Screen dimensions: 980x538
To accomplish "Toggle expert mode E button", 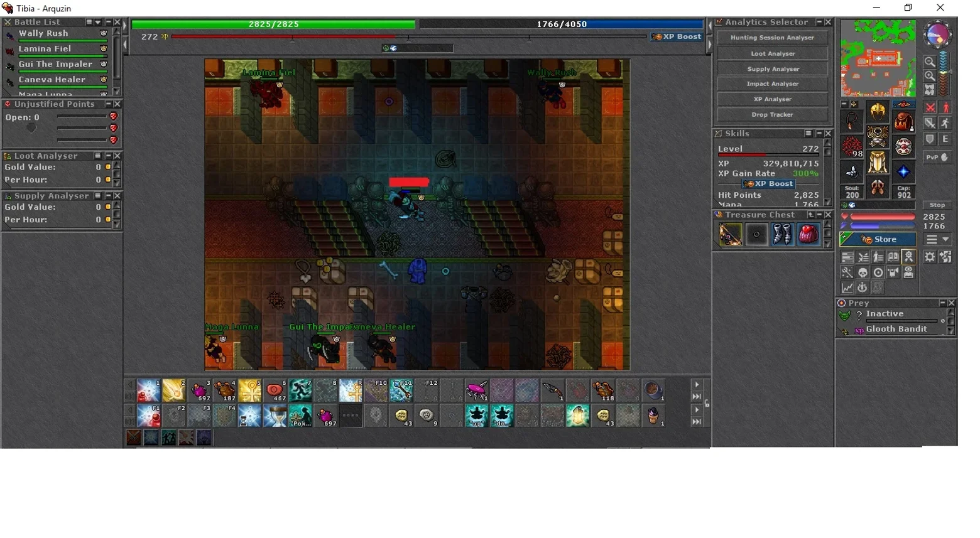I will pyautogui.click(x=945, y=139).
